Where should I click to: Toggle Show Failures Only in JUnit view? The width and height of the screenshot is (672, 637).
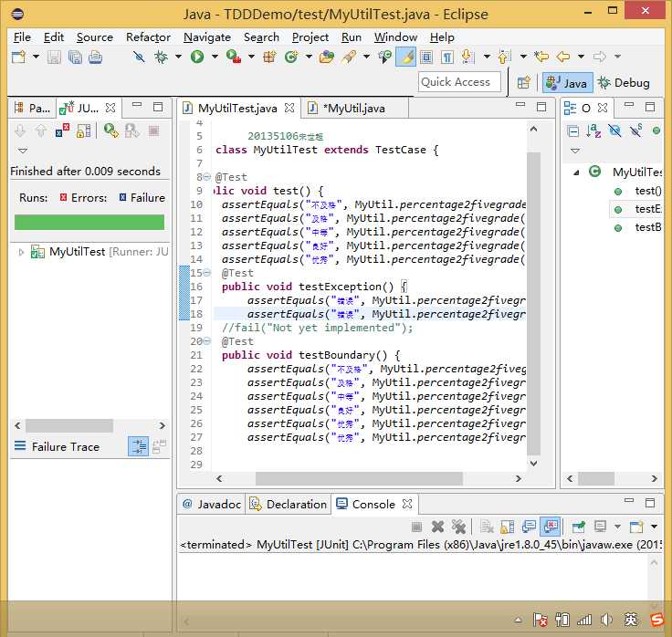(63, 131)
